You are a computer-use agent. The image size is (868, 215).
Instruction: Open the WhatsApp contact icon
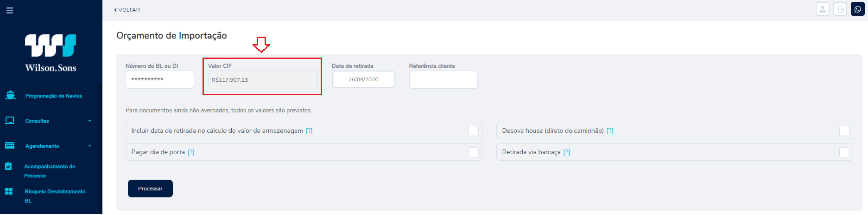(x=858, y=9)
